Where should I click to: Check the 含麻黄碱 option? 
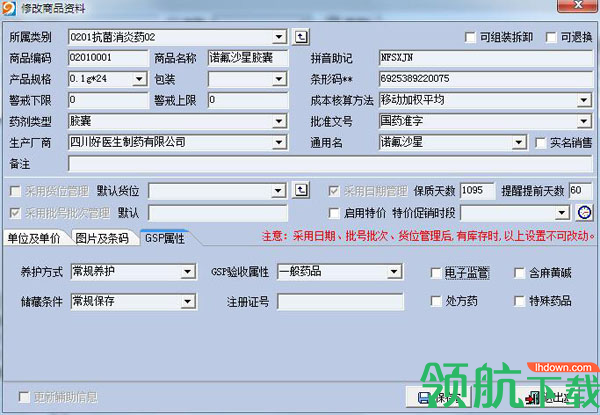point(519,273)
